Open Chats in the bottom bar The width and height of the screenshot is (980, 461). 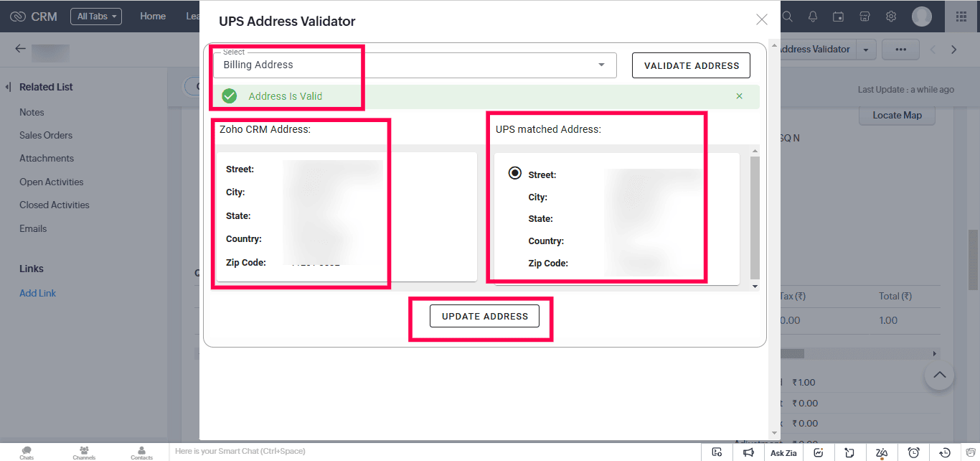coord(27,452)
